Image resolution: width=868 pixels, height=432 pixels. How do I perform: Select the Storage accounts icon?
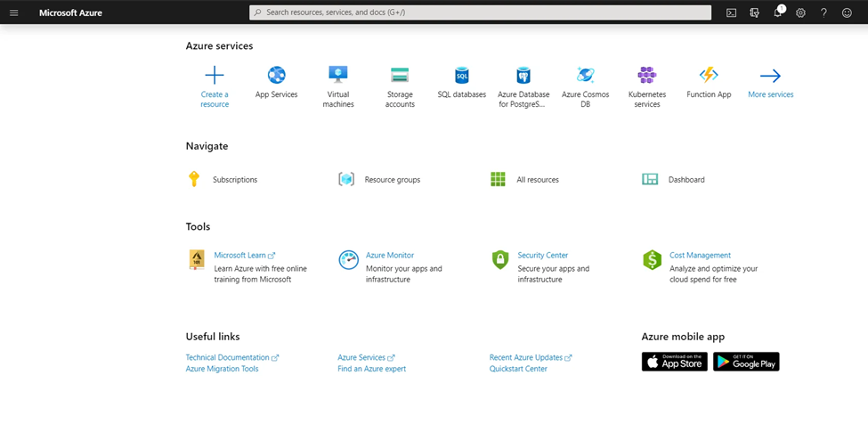tap(400, 75)
